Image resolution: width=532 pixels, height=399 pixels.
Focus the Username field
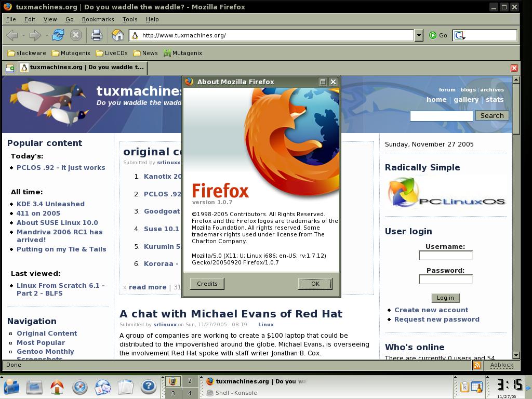[445, 255]
